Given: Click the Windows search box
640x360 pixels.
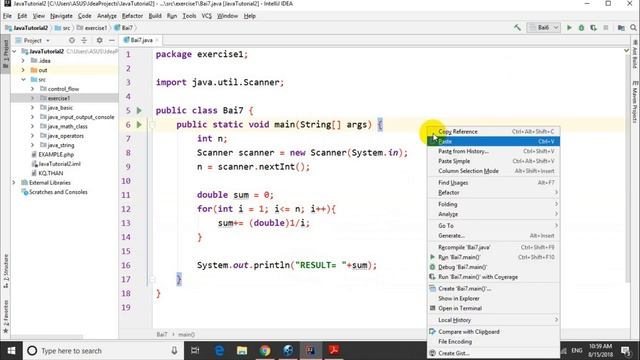Looking at the screenshot, I should pos(102,351).
